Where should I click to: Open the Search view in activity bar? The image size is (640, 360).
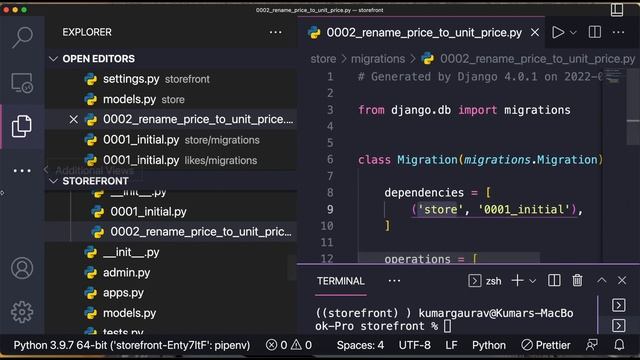tap(22, 38)
